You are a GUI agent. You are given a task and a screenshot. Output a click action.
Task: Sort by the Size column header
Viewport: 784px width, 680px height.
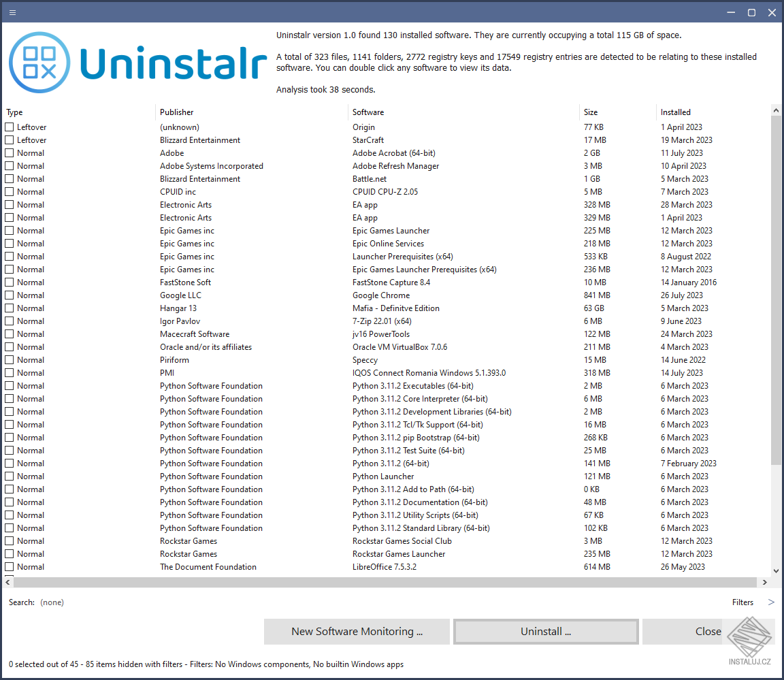tap(591, 112)
